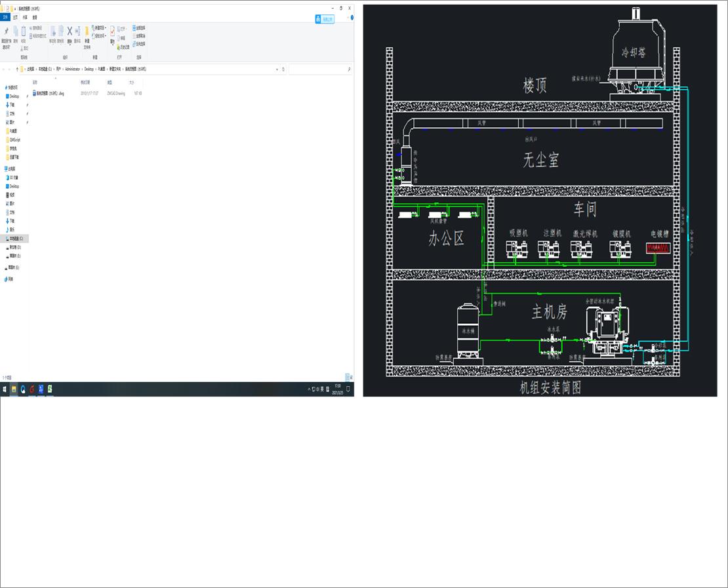
Task: Click the green taskbar application icon
Action: 50,389
